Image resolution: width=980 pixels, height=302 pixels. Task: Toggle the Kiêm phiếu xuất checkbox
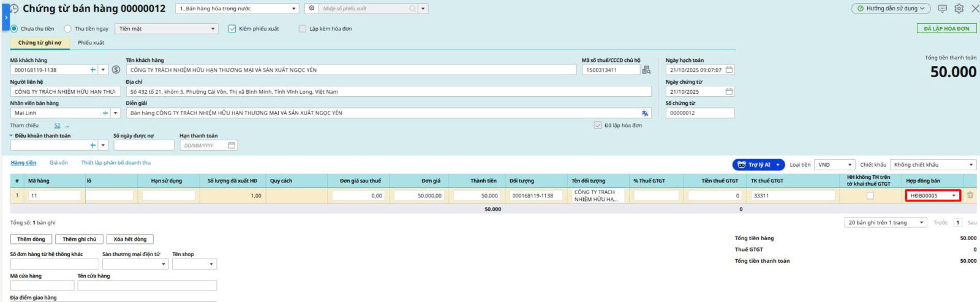[232, 29]
